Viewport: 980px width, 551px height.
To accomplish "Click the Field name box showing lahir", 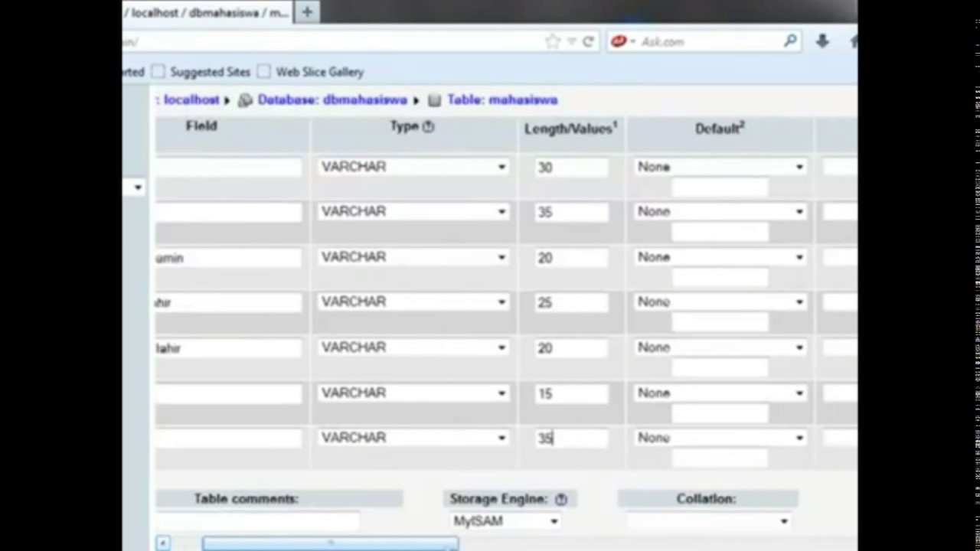I will [x=228, y=348].
